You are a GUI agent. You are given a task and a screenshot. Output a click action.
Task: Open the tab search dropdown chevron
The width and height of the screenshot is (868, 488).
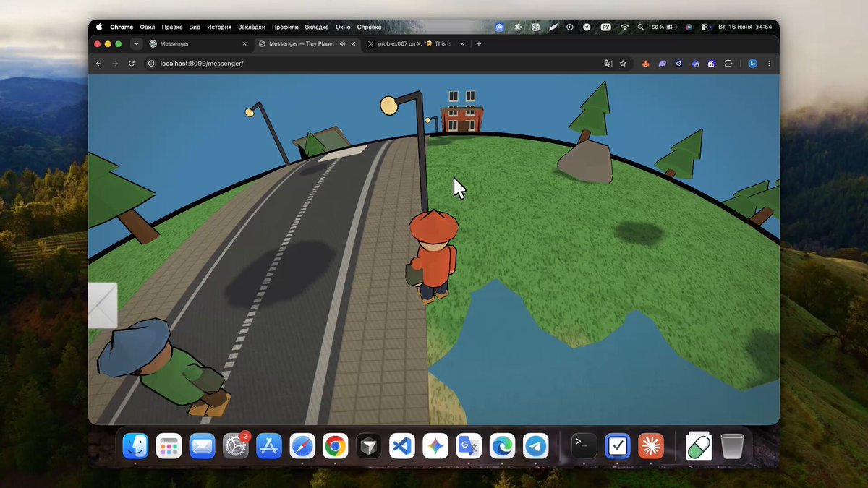(x=136, y=44)
